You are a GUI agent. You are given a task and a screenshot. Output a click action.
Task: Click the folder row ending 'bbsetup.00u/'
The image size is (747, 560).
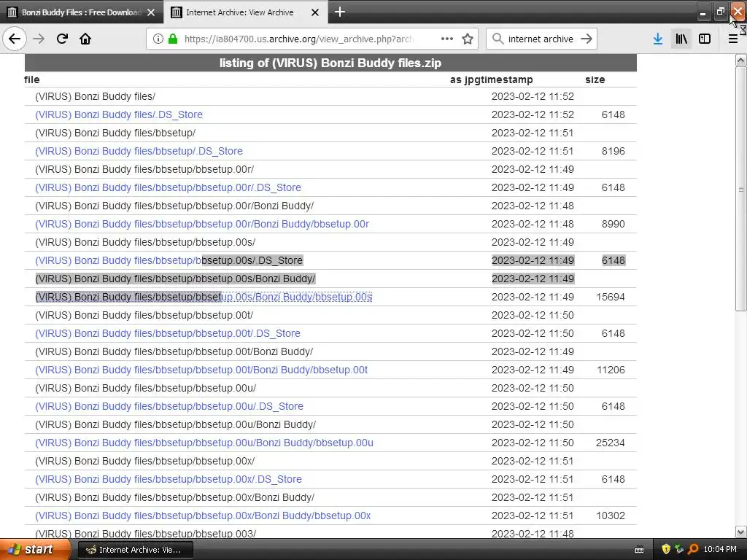point(145,388)
